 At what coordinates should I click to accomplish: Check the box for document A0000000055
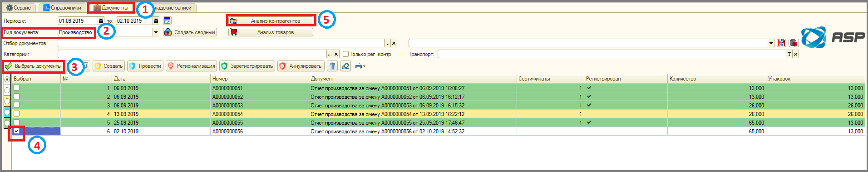click(16, 122)
